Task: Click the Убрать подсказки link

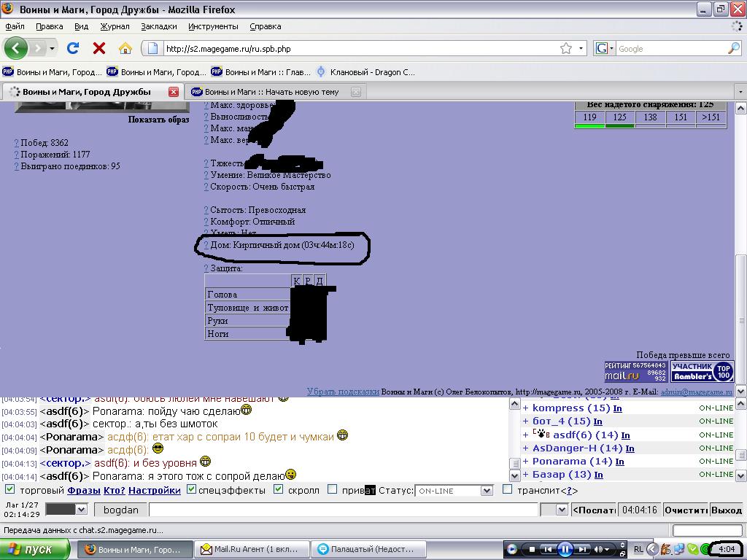Action: coord(343,392)
